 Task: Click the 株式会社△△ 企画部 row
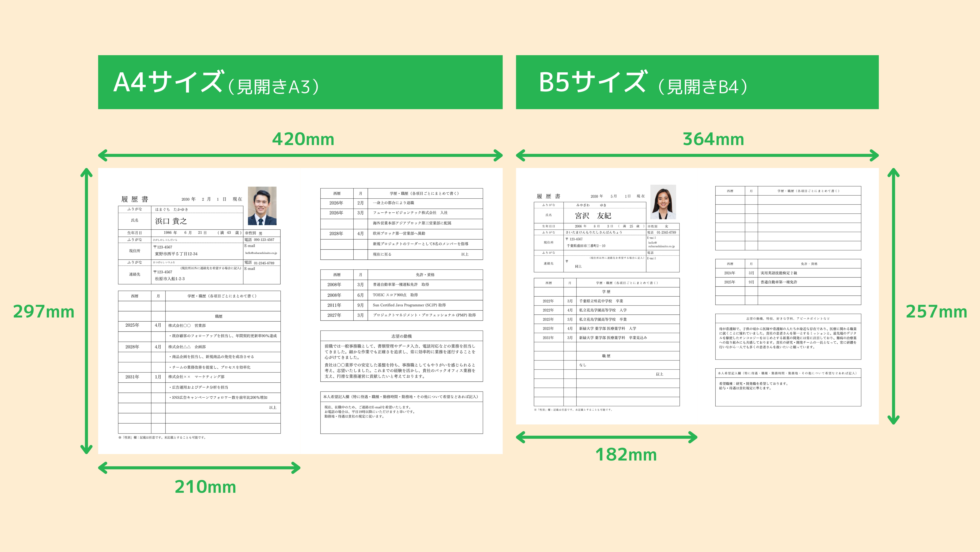point(199,347)
